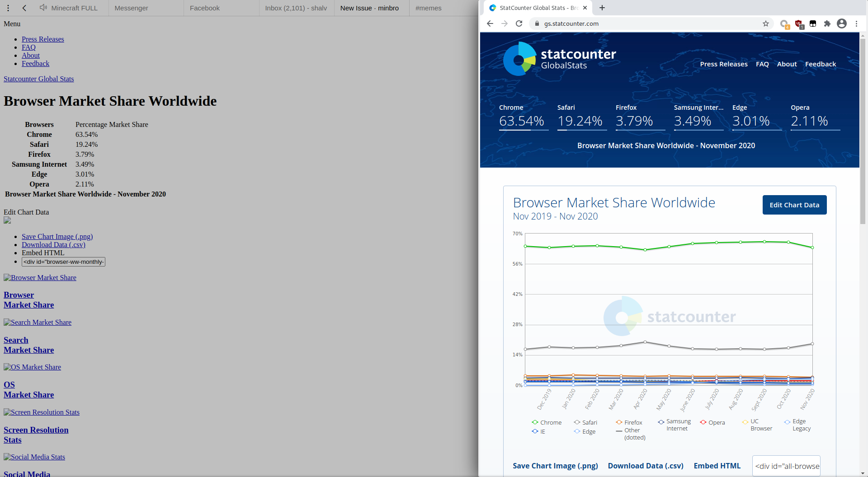Open the FAQ item in the site navigation
Image resolution: width=868 pixels, height=477 pixels.
pyautogui.click(x=762, y=64)
